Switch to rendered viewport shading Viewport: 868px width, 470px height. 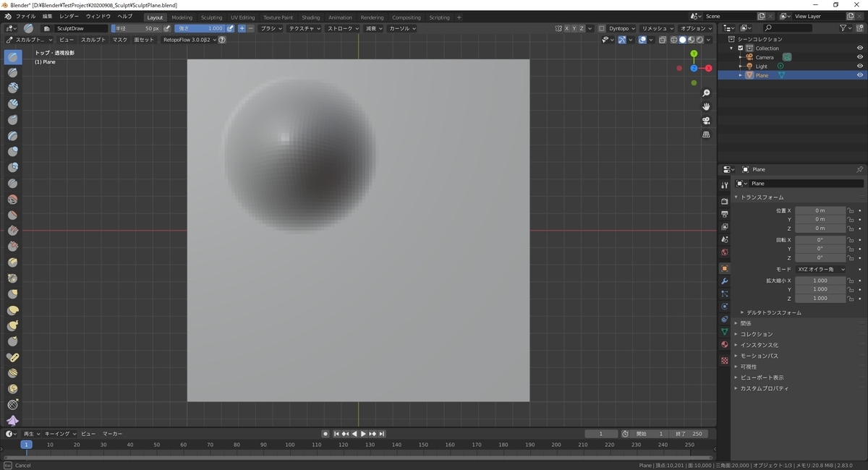(x=699, y=40)
